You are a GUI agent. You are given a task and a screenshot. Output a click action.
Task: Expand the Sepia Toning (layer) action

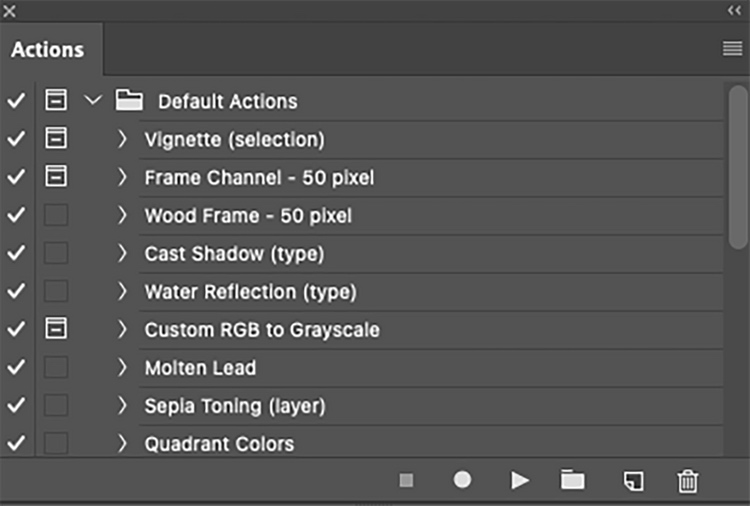pyautogui.click(x=122, y=406)
